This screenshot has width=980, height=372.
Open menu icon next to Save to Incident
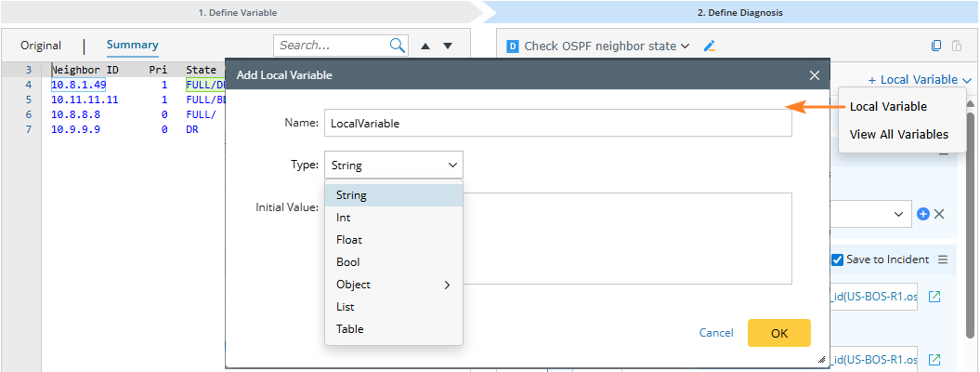[943, 259]
